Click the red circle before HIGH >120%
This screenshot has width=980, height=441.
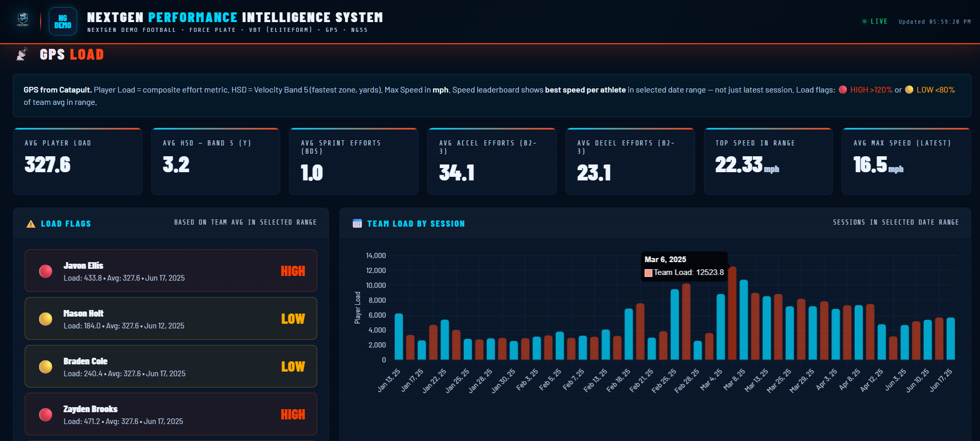(x=843, y=89)
